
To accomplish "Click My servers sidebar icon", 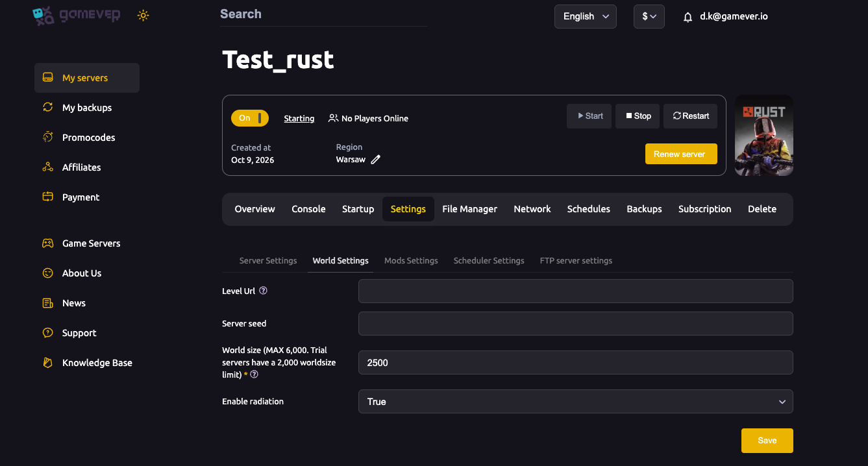I will tap(47, 78).
